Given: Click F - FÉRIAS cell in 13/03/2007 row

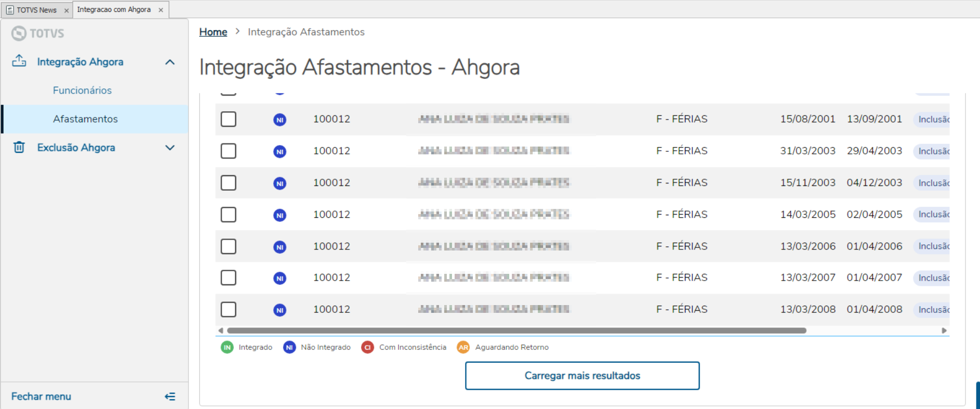Looking at the screenshot, I should tap(681, 278).
